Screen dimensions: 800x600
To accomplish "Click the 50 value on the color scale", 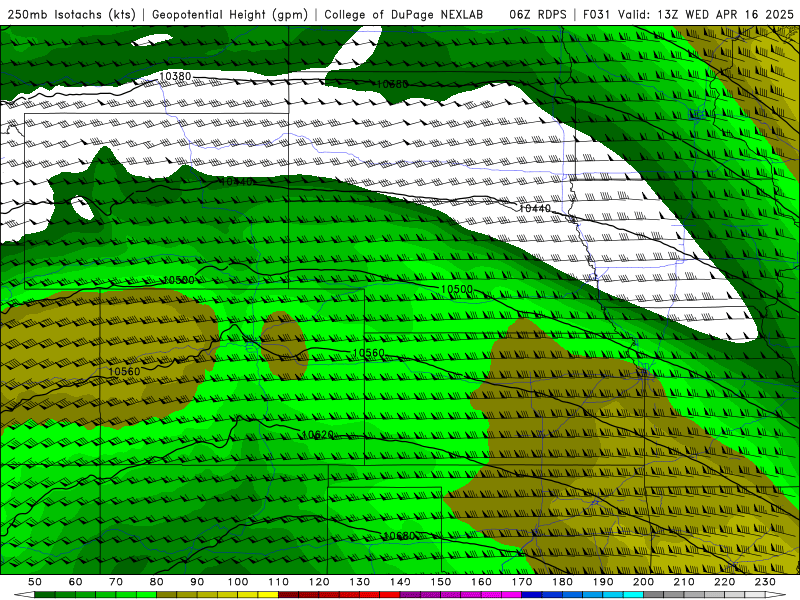I will [35, 582].
